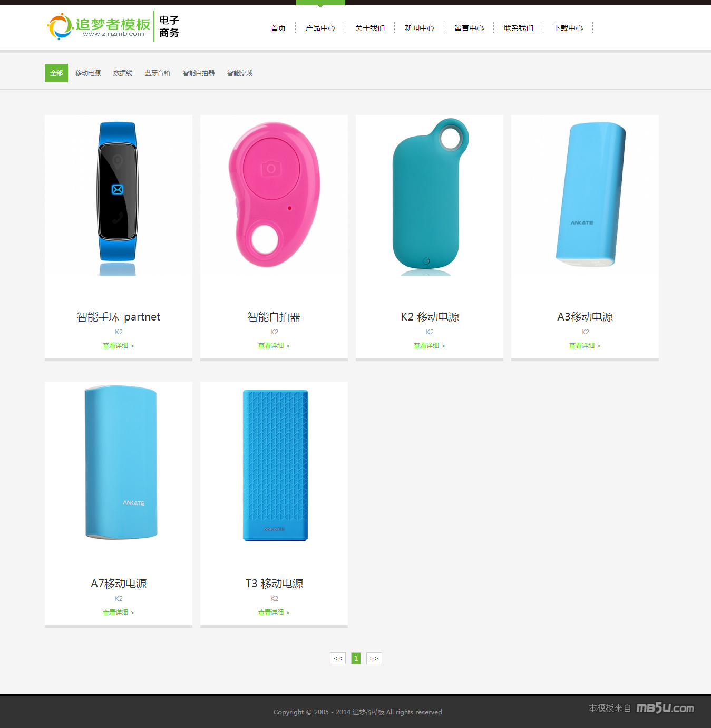Go to previous page with << button
Viewport: 711px width, 728px height.
pos(338,658)
